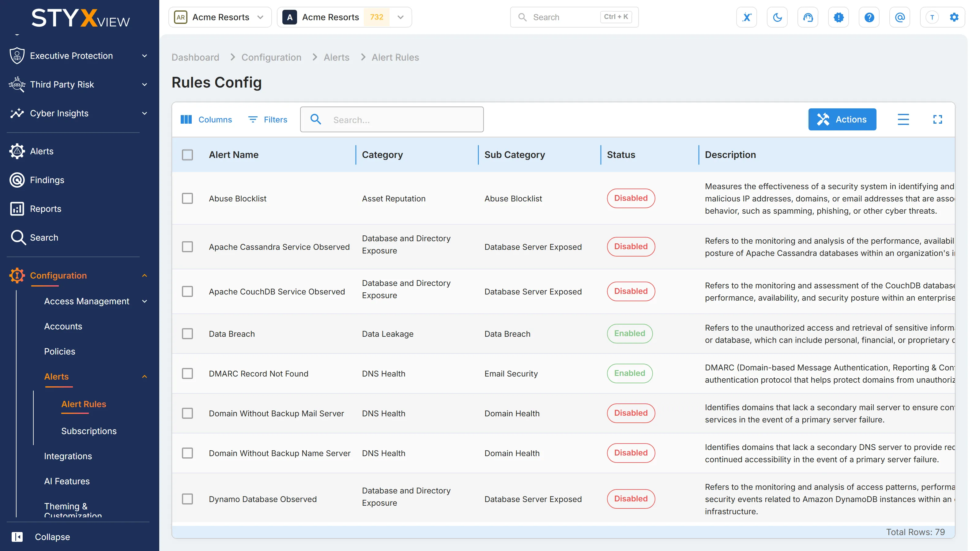Open the Acme Resorts organization dropdown
Image resolution: width=980 pixels, height=551 pixels.
point(220,17)
